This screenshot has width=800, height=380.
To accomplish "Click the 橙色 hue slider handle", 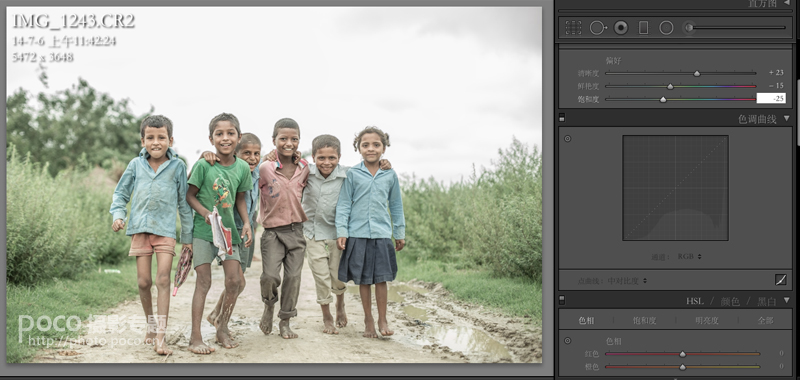I will point(683,367).
